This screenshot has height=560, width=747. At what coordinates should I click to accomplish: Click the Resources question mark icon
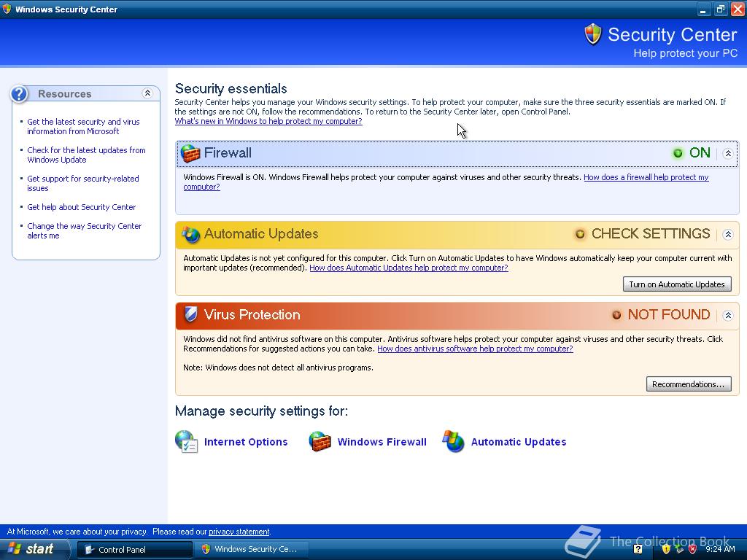pyautogui.click(x=19, y=94)
